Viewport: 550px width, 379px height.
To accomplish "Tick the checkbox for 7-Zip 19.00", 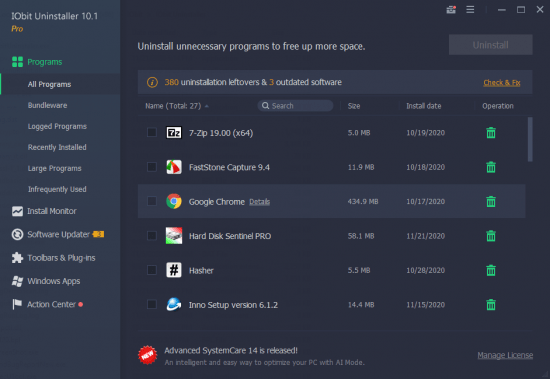I will (152, 132).
